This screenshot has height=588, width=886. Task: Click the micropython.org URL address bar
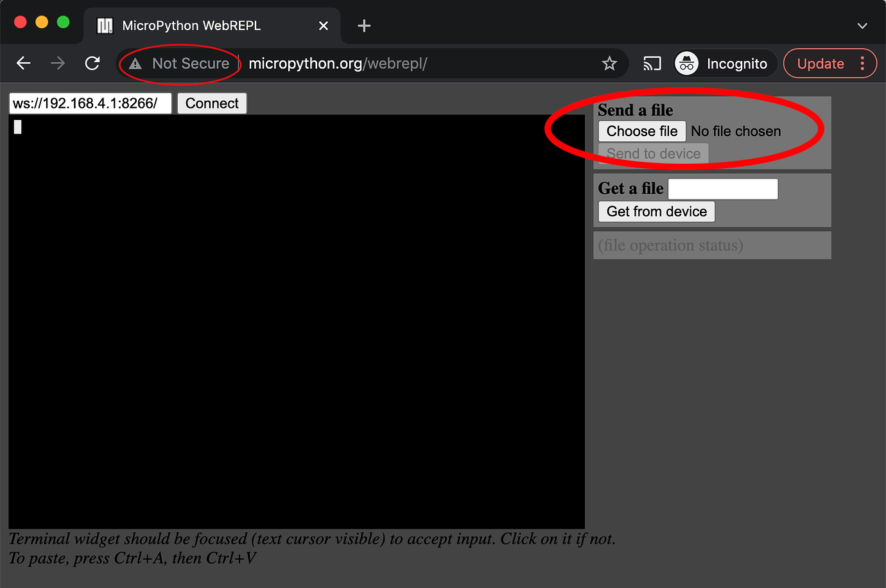pos(385,64)
